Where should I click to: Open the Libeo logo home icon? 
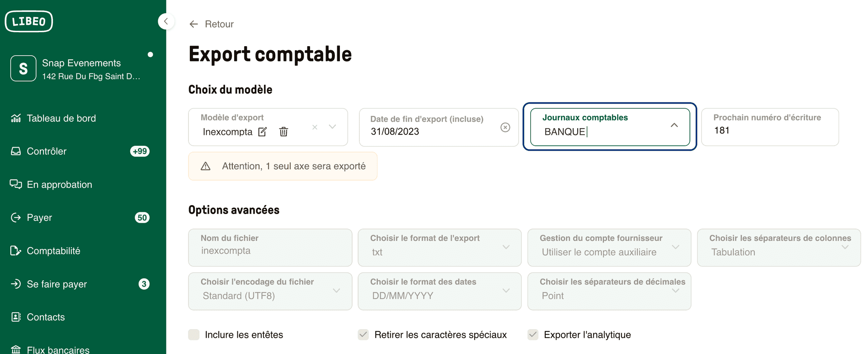(28, 21)
